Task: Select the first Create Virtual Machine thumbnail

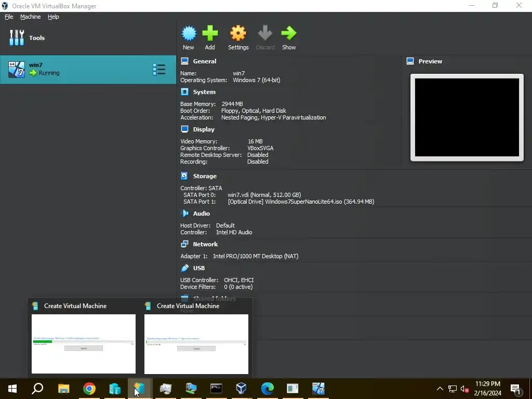Action: coord(84,344)
